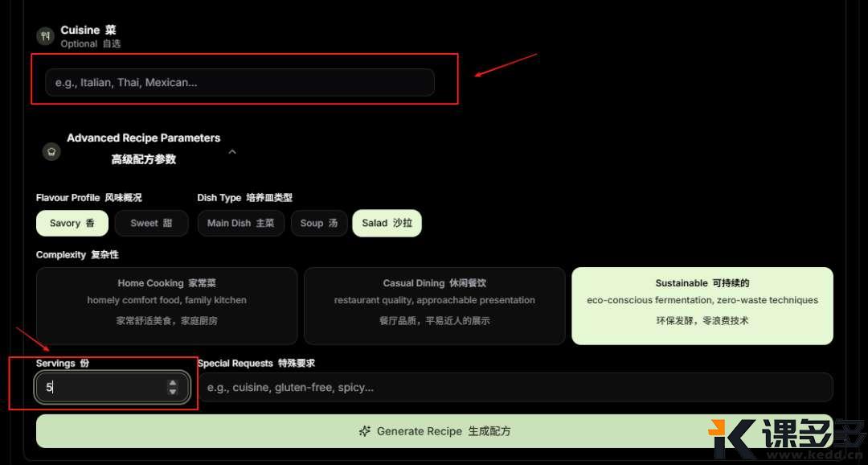Increase servings with the up arrow
This screenshot has width=868, height=465.
tap(173, 383)
